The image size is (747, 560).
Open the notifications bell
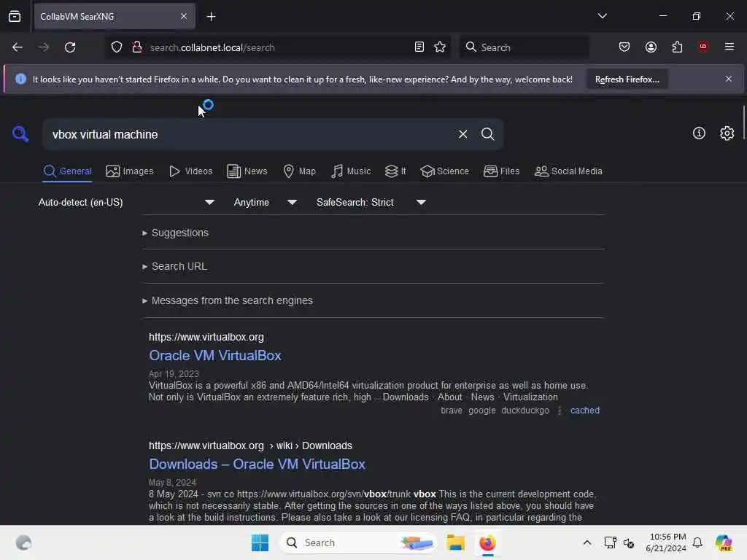[x=697, y=542]
